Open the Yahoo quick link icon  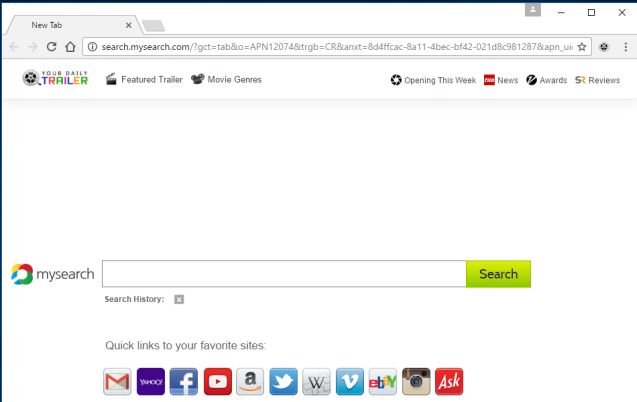point(151,381)
